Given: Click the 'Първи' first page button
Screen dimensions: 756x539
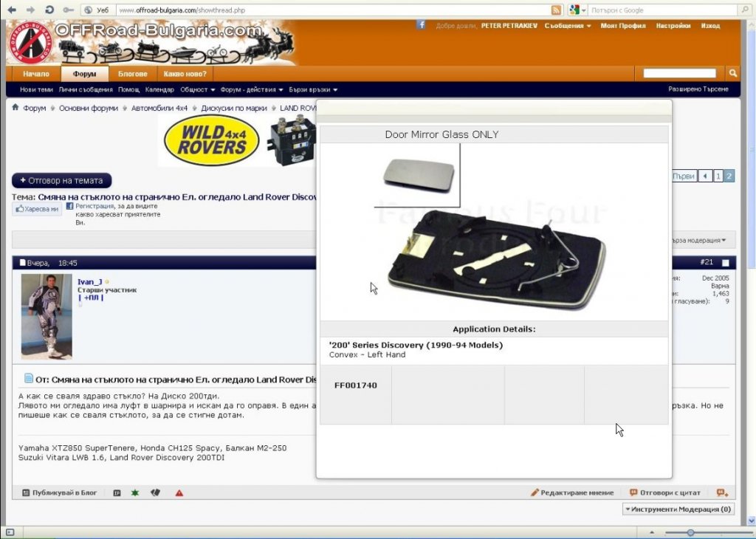Looking at the screenshot, I should point(684,176).
